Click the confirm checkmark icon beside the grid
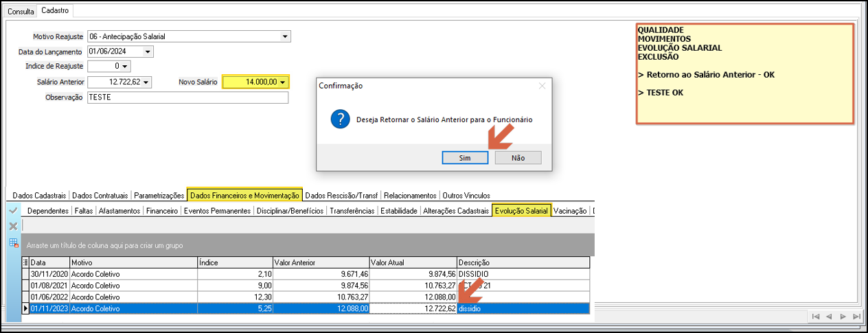Image resolution: width=868 pixels, height=333 pixels. point(13,211)
